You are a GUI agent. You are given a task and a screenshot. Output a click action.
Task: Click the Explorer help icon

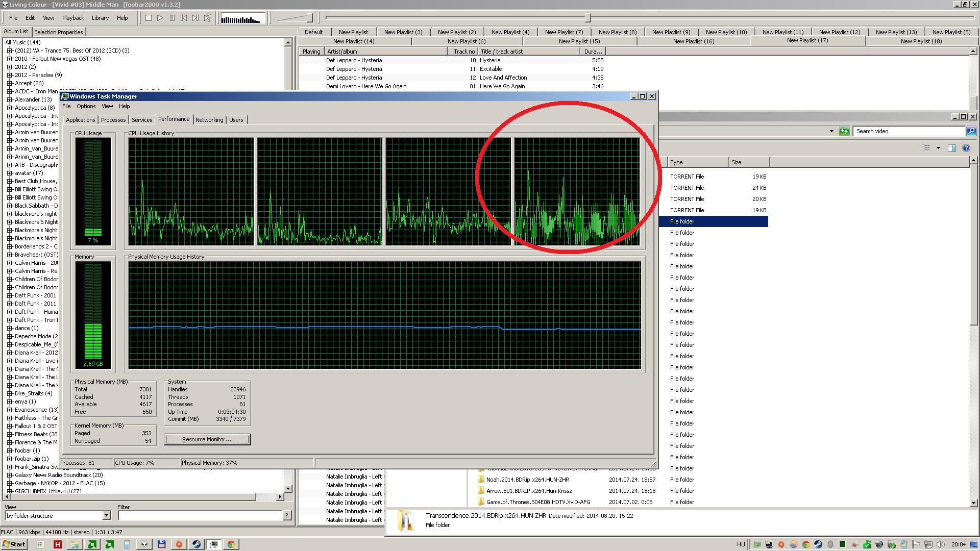tap(966, 148)
